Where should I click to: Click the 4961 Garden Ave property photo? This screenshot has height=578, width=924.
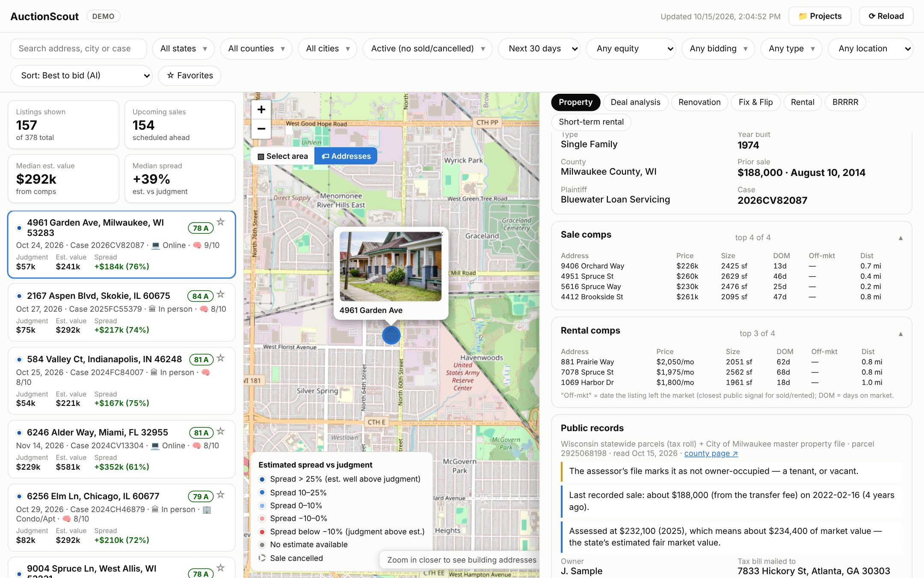[x=391, y=266]
